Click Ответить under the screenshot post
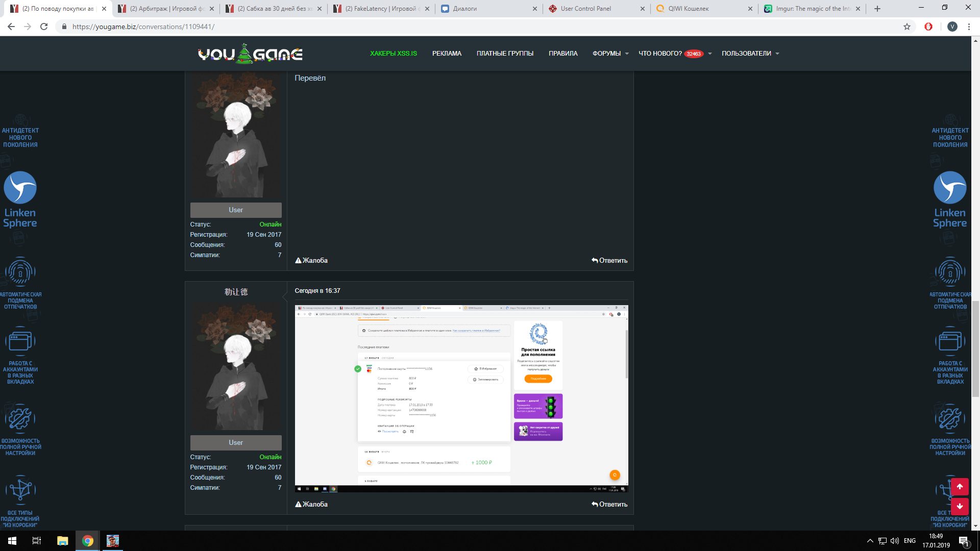This screenshot has height=551, width=980. pos(609,504)
